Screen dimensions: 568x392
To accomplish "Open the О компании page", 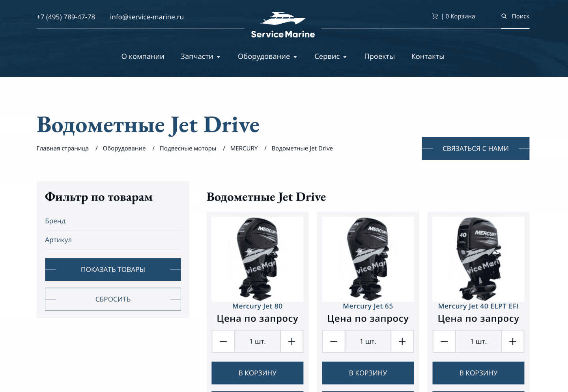I will (143, 56).
